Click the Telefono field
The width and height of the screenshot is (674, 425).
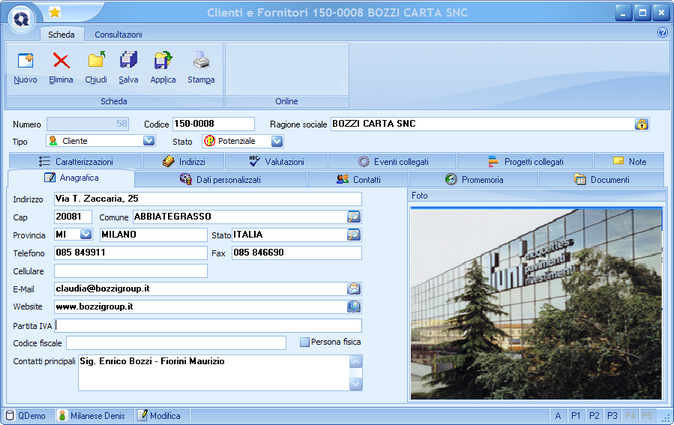tap(131, 253)
